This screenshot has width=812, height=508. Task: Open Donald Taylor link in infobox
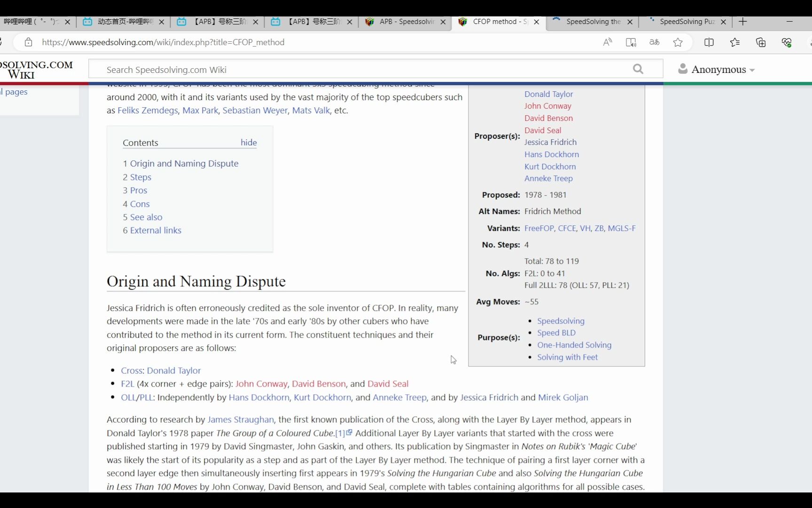tap(549, 94)
